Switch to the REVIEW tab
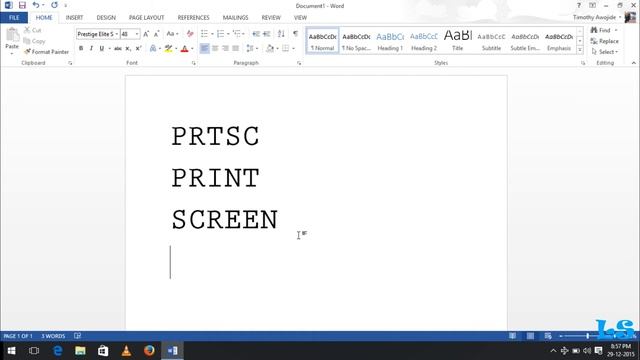This screenshot has height=360, width=640. [x=271, y=18]
